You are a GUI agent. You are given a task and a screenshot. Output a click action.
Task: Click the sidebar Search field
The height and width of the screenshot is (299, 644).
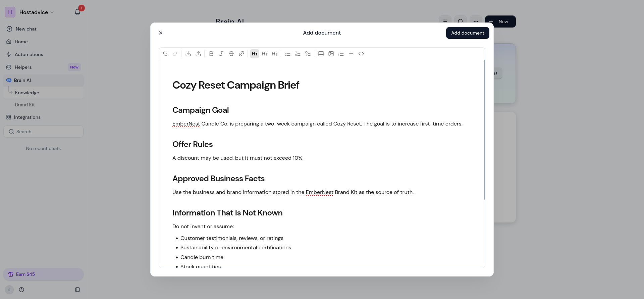[43, 132]
